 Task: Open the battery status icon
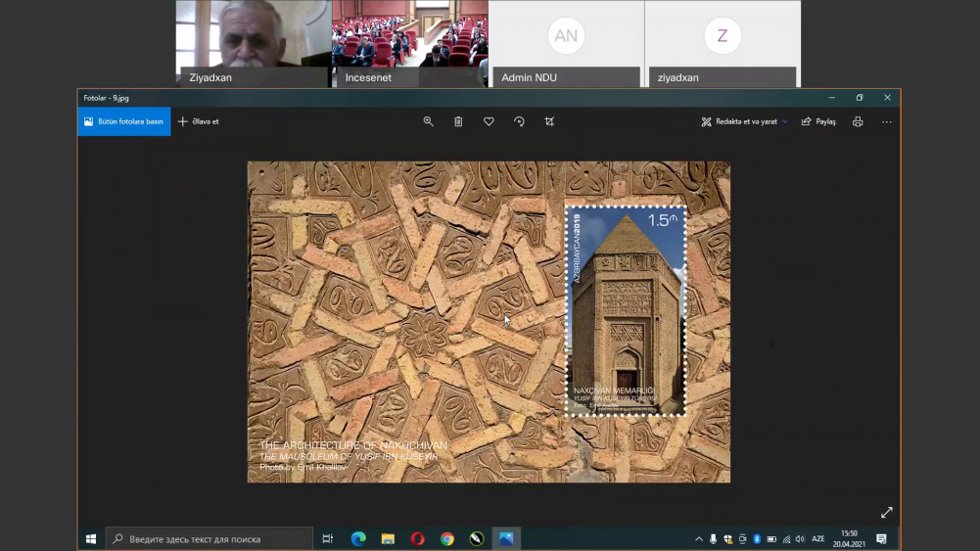tap(771, 539)
